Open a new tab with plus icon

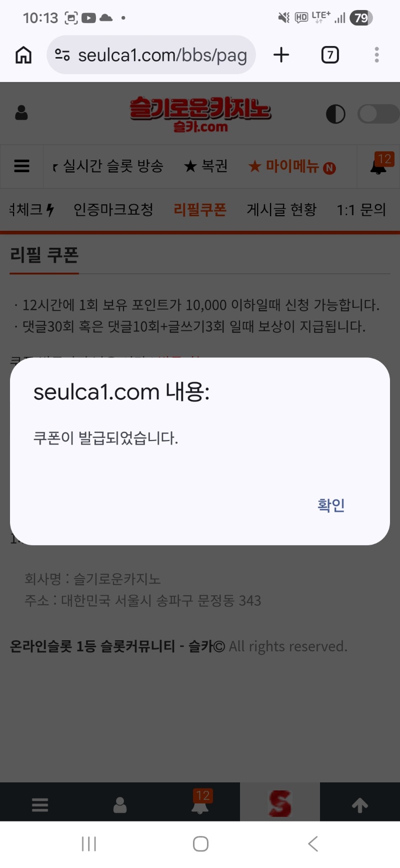tap(281, 55)
